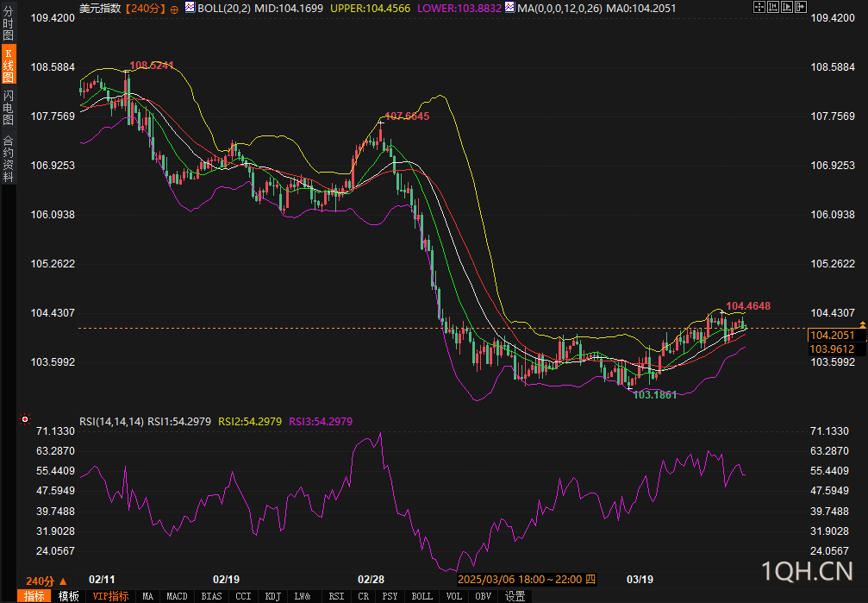Click the 03/19 date on time axis

point(640,580)
